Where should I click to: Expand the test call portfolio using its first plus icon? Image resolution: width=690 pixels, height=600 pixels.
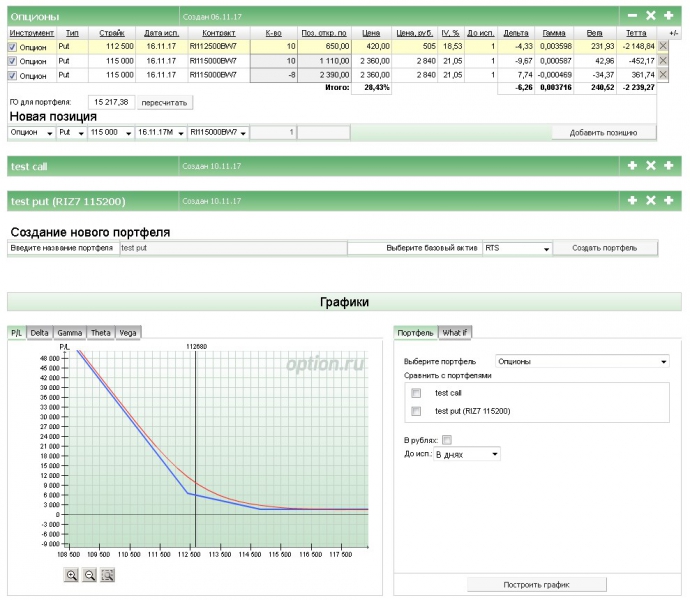[x=632, y=166]
